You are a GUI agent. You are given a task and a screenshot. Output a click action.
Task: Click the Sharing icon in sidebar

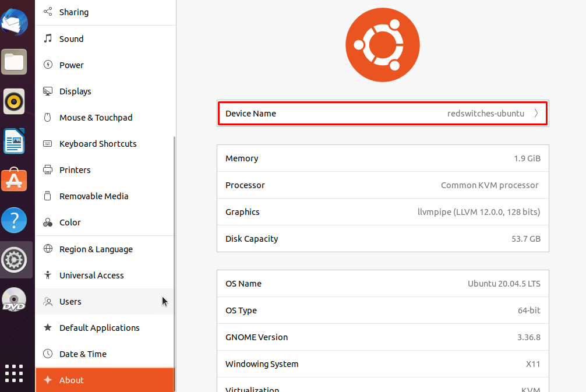coord(48,12)
